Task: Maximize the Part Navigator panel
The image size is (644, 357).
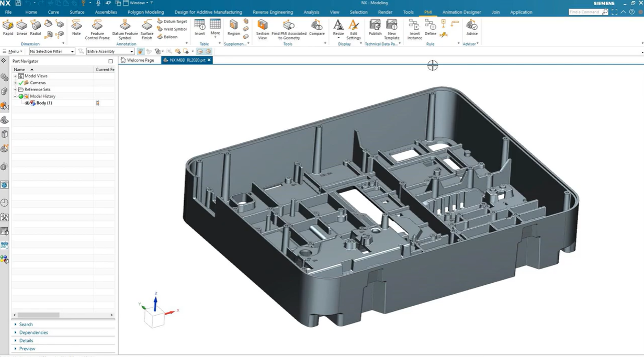Action: 110,61
